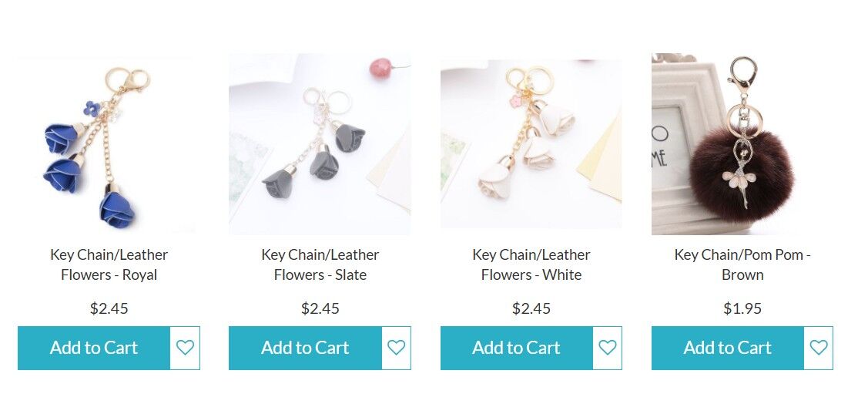This screenshot has width=868, height=394.
Task: Add Royal leather flowers key chain to cart
Action: 94,348
